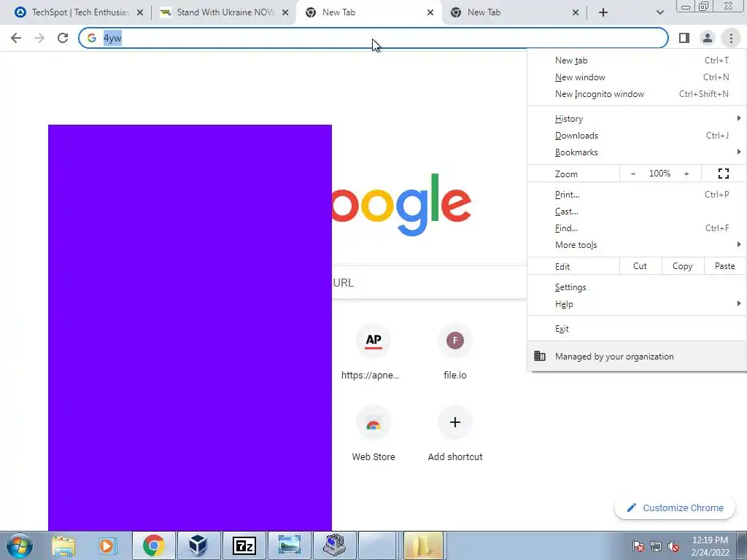Viewport: 747px width, 560px height.
Task: Choose Exit from menu
Action: (x=637, y=329)
